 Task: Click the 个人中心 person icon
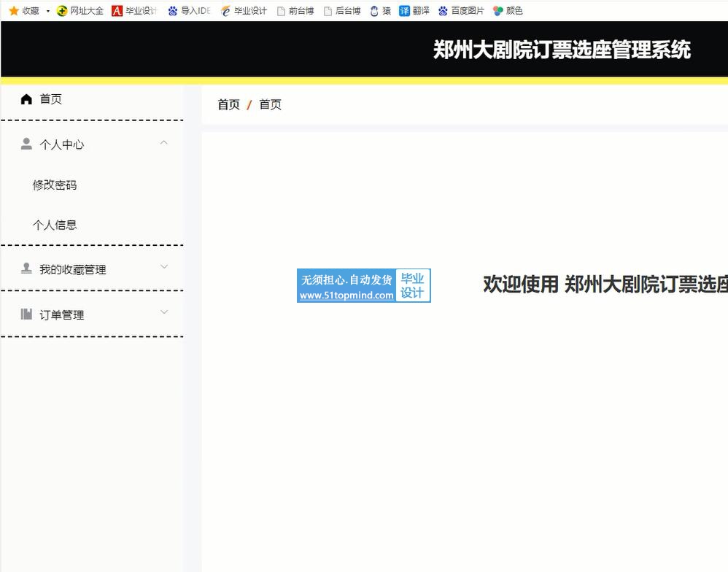click(x=26, y=144)
